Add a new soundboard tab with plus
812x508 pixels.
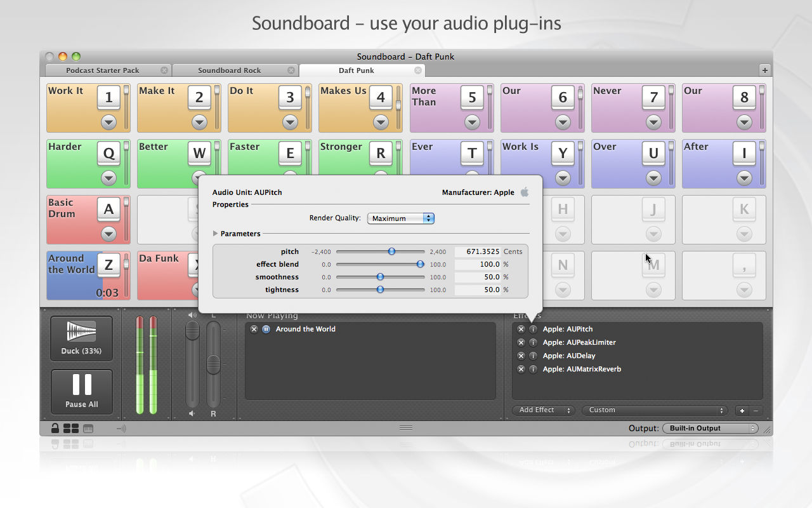[x=765, y=70]
